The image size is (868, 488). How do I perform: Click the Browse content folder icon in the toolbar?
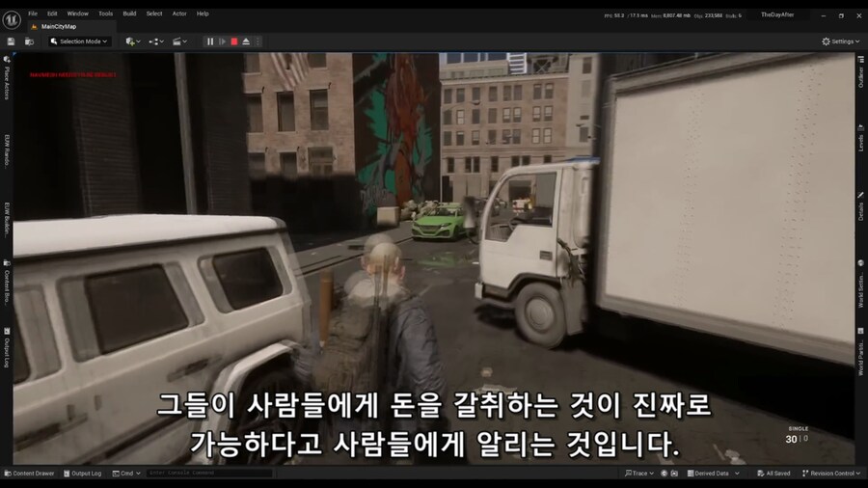click(29, 41)
